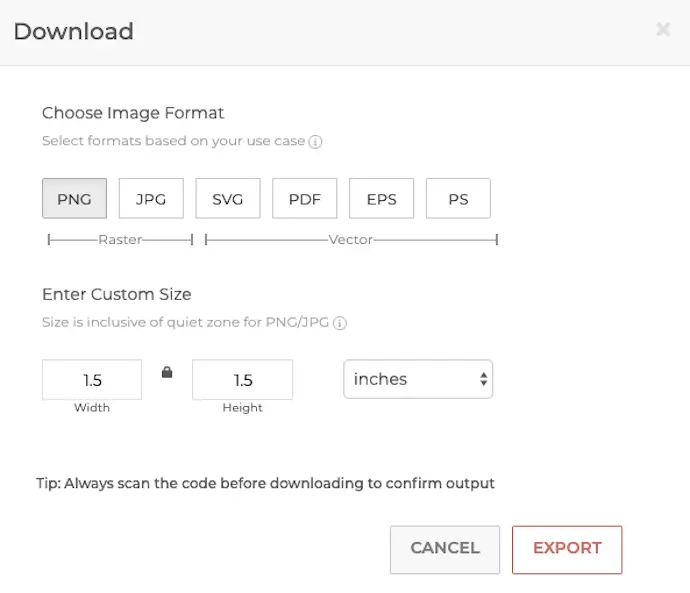This screenshot has width=690, height=593.
Task: Open info icon beside format use case hint
Action: pyautogui.click(x=315, y=142)
